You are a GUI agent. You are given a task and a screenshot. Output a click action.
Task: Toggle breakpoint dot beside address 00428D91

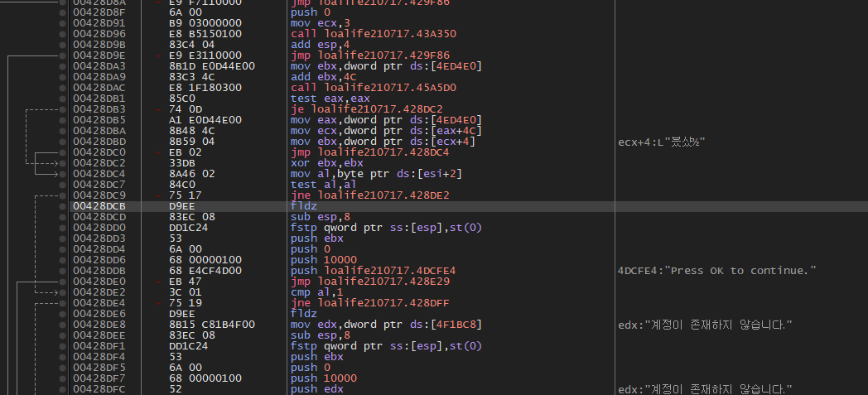pos(63,23)
